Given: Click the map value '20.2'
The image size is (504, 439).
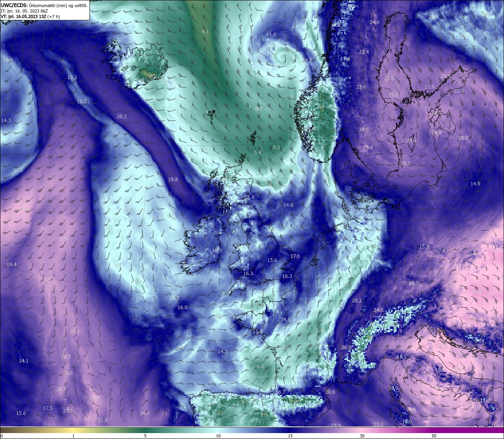Looking at the screenshot, I should click(x=356, y=301).
